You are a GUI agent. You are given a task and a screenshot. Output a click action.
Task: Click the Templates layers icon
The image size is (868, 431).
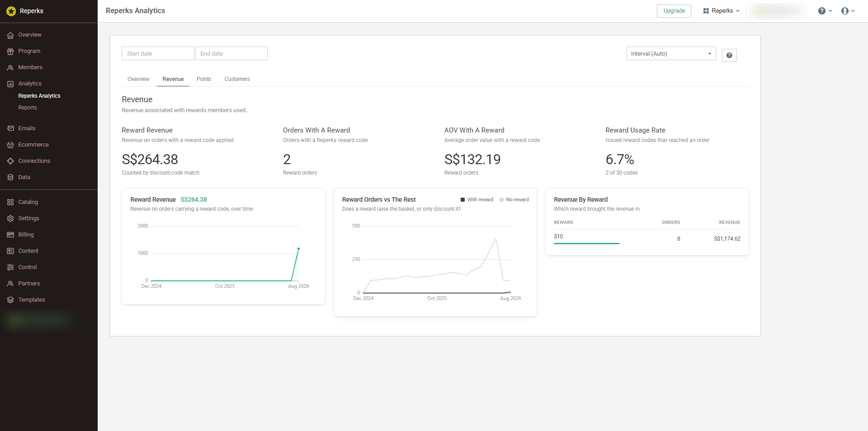[x=10, y=300]
